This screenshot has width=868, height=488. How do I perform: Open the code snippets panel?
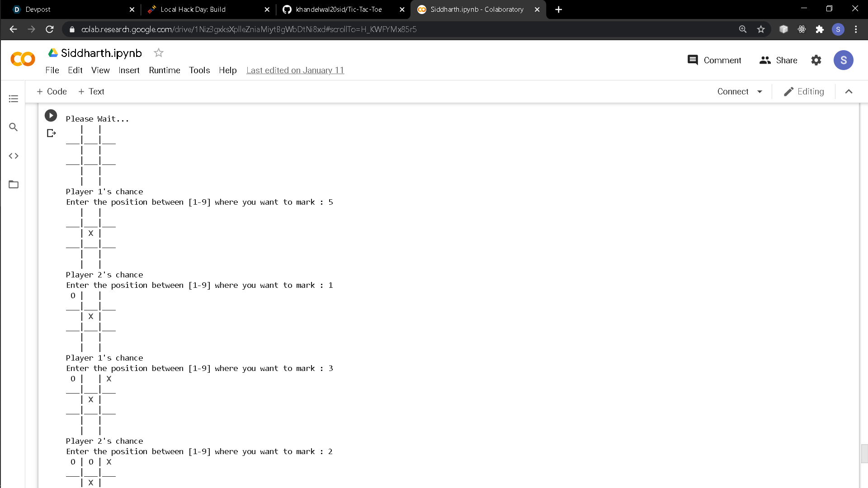(14, 156)
